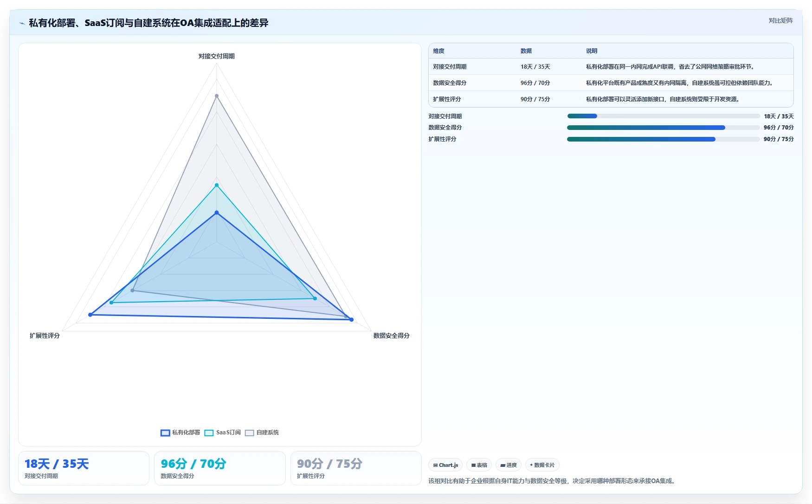Click SaaS订阅 point on 数据安全得分 axis
The height and width of the screenshot is (504, 812).
tap(315, 298)
